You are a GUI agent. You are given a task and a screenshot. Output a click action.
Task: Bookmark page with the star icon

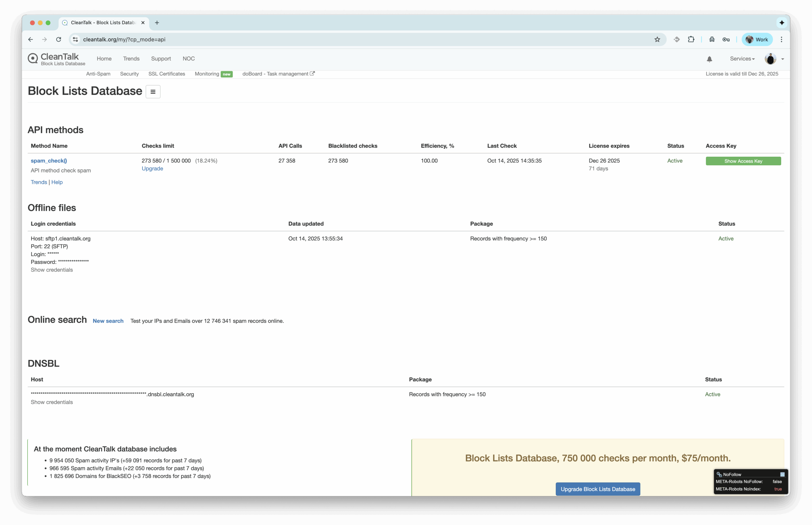(657, 40)
